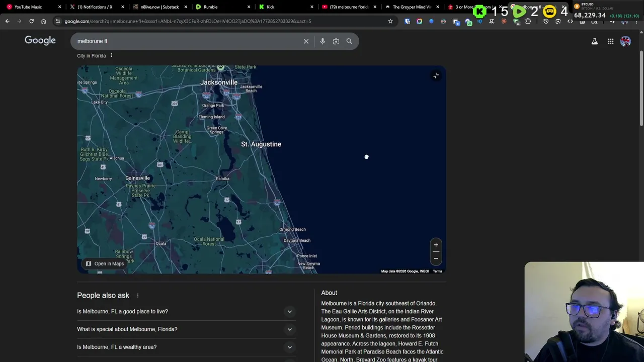Reload the current page
Screen dimensions: 644x362
31,21
